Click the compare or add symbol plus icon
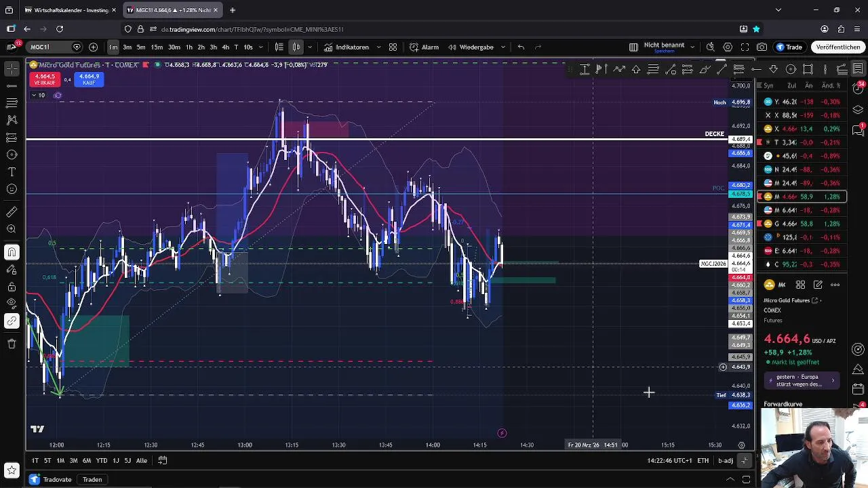868x488 pixels. pos(93,47)
